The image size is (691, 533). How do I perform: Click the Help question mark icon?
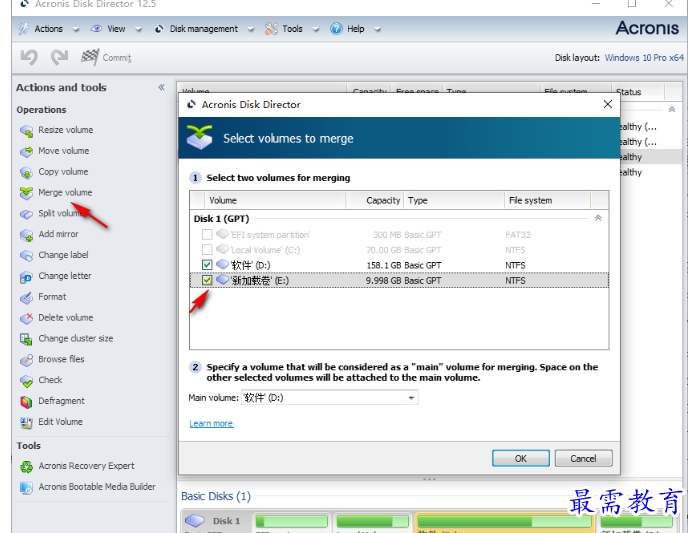pyautogui.click(x=336, y=29)
